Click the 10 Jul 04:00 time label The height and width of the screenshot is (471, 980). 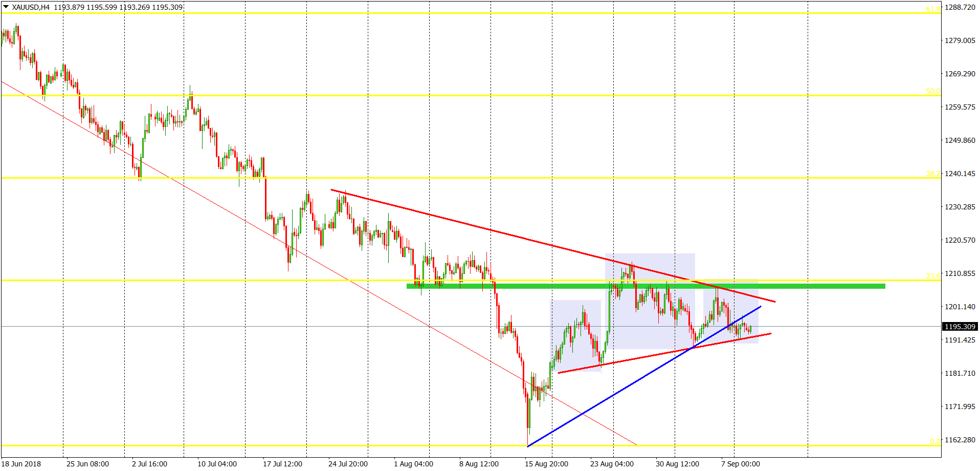click(x=217, y=464)
